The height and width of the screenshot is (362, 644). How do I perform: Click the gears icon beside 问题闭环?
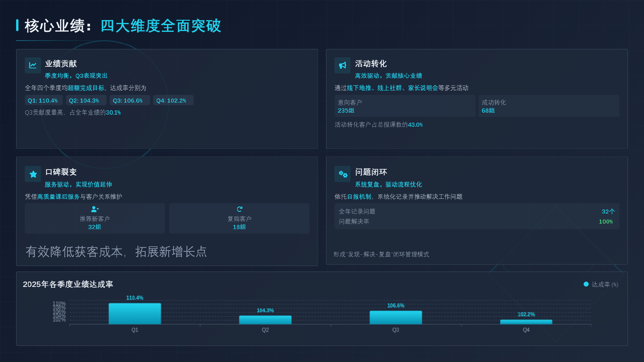pyautogui.click(x=342, y=174)
